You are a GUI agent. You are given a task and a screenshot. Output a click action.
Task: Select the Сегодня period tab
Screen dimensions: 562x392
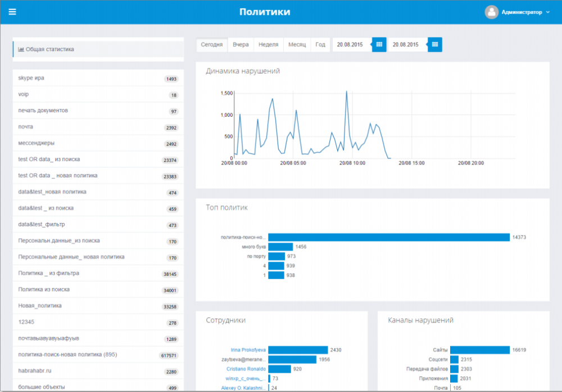coord(211,44)
